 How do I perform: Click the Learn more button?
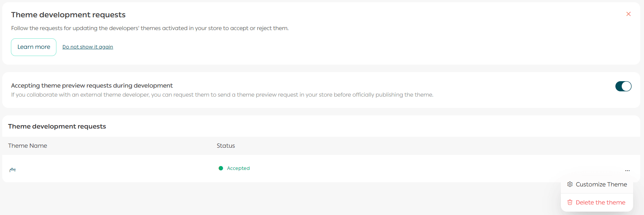[x=33, y=47]
